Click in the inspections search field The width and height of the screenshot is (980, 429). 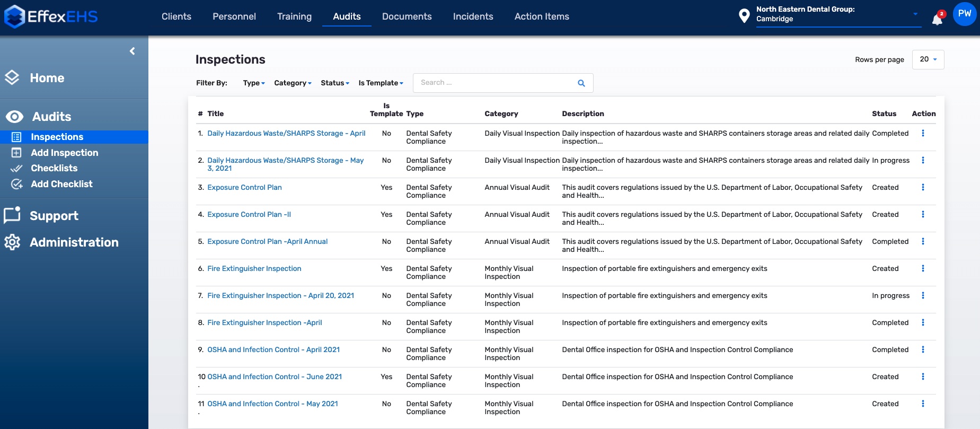click(493, 83)
